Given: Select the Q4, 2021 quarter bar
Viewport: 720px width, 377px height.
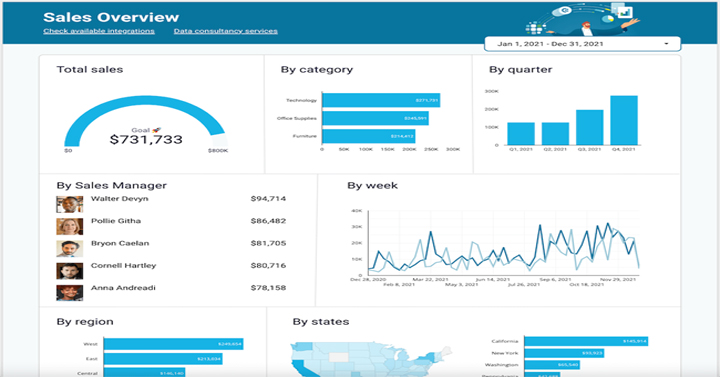Looking at the screenshot, I should click(624, 120).
